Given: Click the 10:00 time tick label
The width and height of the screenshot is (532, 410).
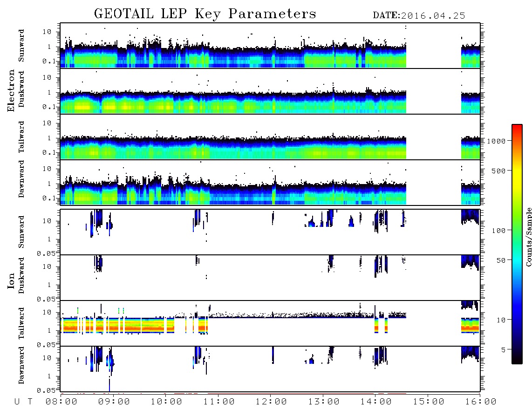Looking at the screenshot, I should tap(166, 402).
